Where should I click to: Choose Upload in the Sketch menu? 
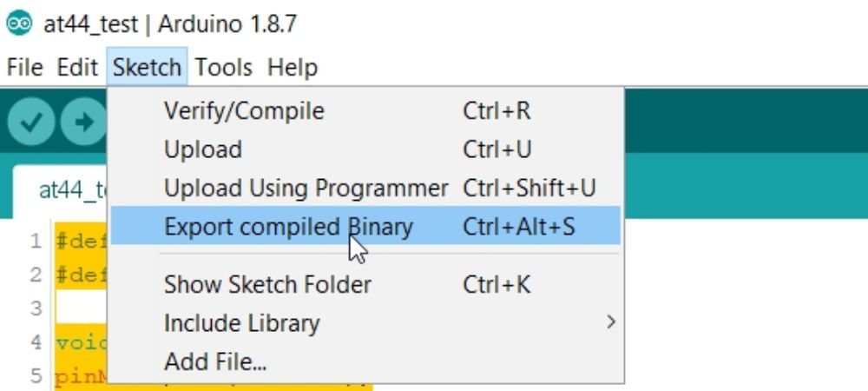tap(365, 149)
